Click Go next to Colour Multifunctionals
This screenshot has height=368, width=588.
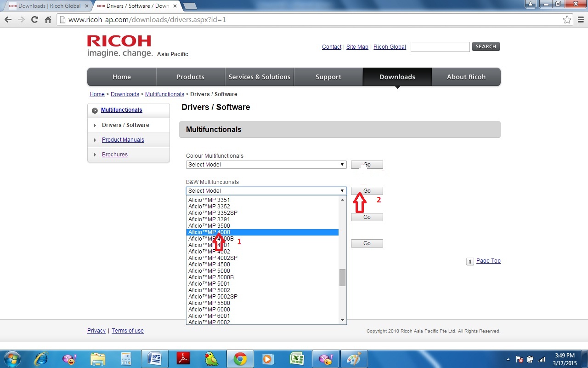coord(367,165)
